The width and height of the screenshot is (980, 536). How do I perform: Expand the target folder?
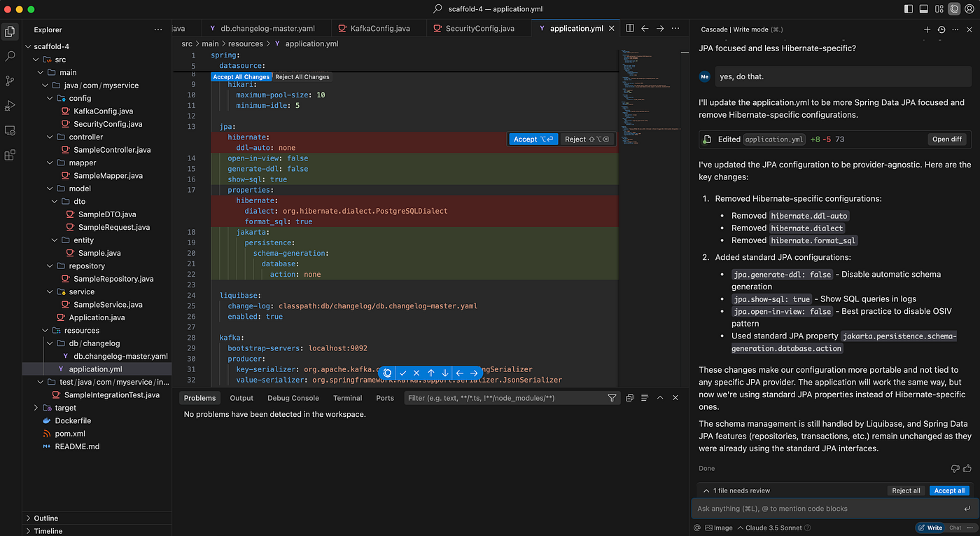click(36, 408)
